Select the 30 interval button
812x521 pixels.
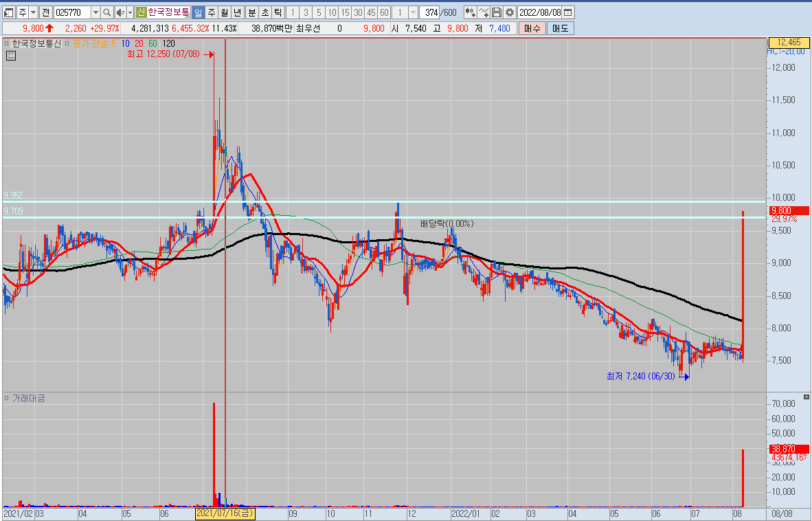tap(358, 12)
